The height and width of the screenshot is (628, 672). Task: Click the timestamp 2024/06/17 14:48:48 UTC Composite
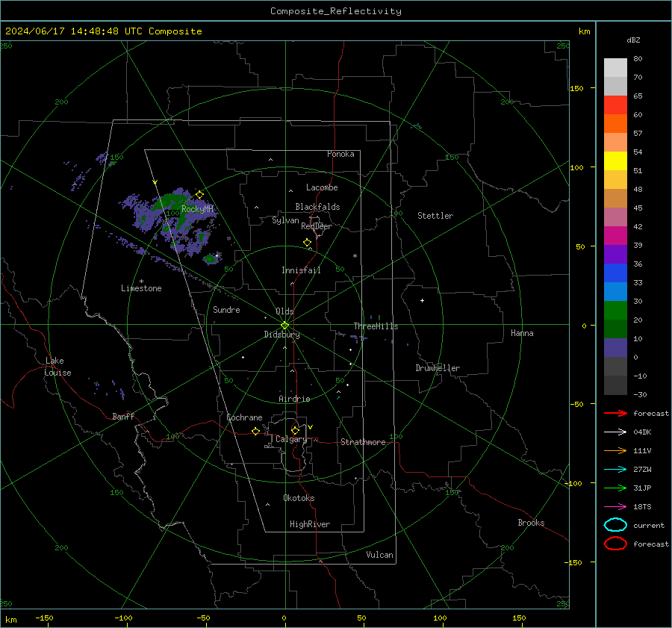coord(103,31)
